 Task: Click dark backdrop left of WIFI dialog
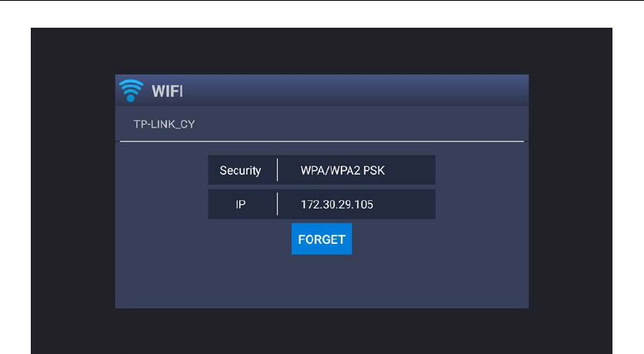coord(73,191)
